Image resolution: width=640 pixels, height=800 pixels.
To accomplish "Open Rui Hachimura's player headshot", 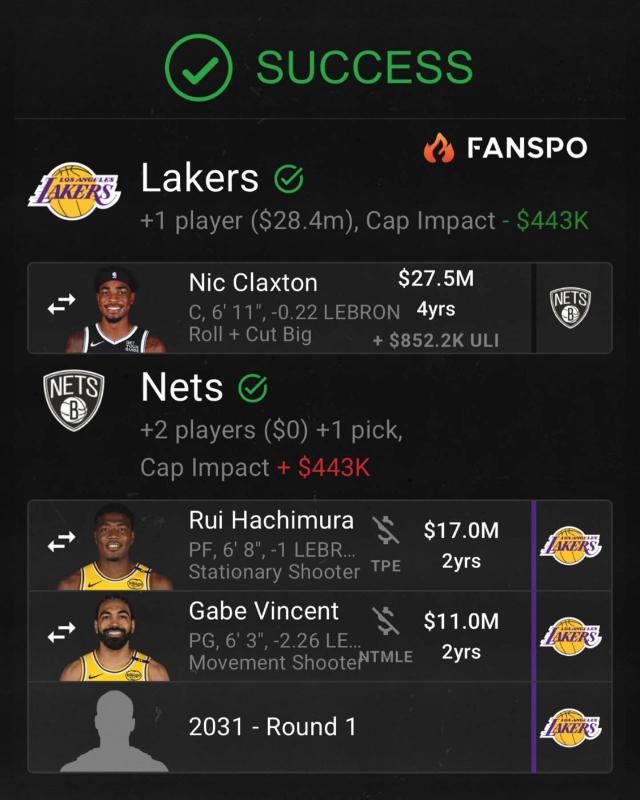I will [113, 547].
